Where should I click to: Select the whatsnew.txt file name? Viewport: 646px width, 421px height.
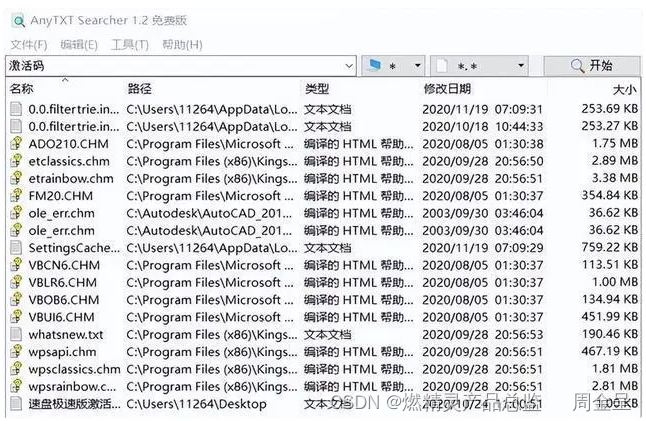click(x=66, y=334)
